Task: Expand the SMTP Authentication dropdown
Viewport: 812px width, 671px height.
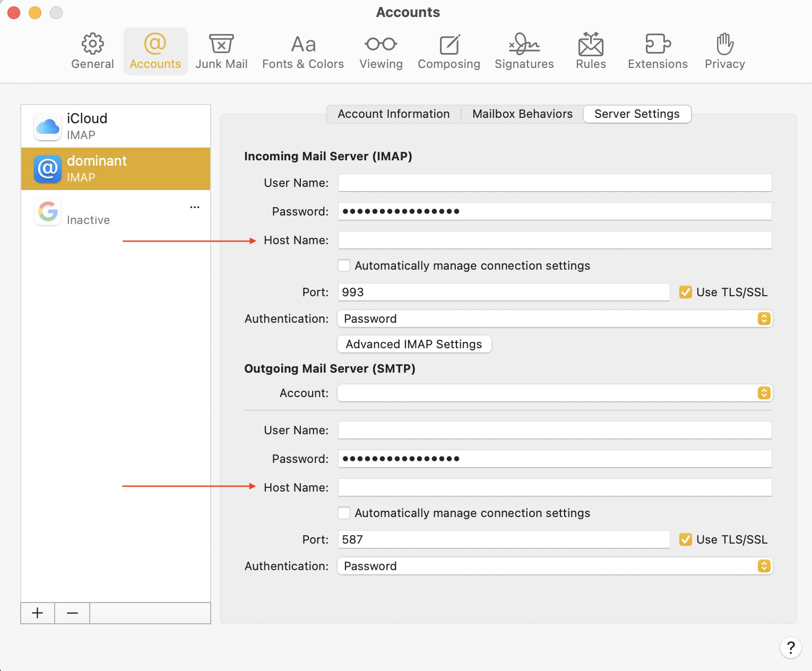Action: [555, 566]
